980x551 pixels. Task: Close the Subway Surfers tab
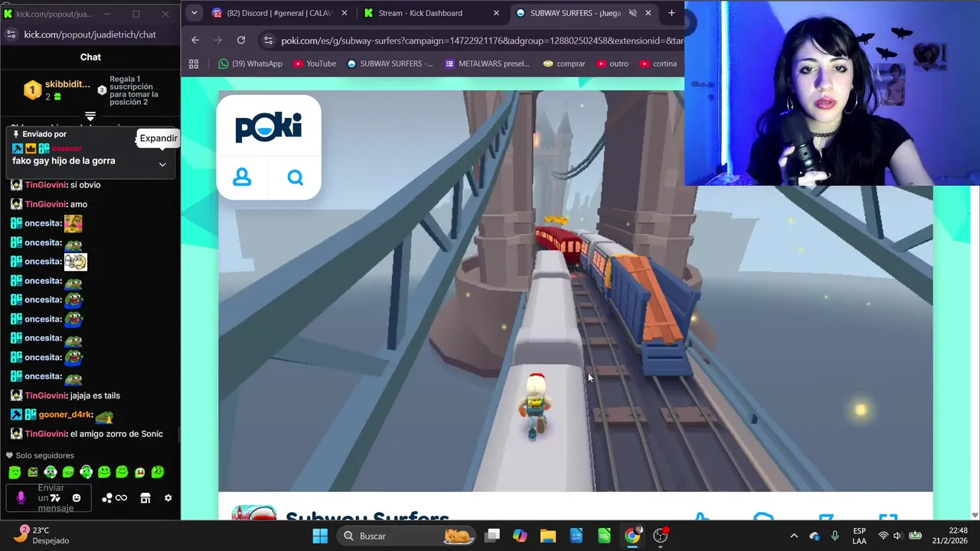(648, 13)
